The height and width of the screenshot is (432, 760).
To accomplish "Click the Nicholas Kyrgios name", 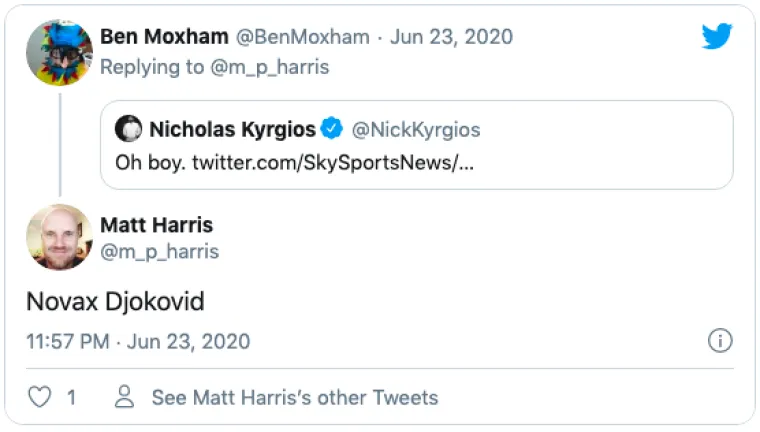I will (232, 129).
